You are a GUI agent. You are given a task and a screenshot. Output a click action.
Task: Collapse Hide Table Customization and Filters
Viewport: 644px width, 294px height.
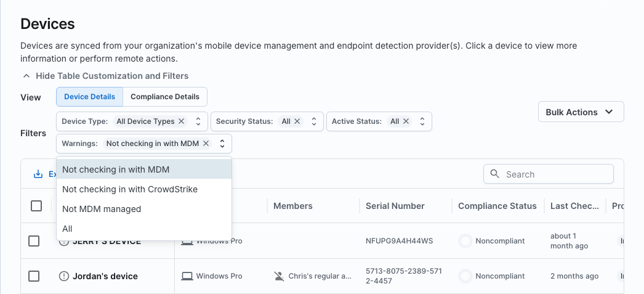[x=105, y=76]
